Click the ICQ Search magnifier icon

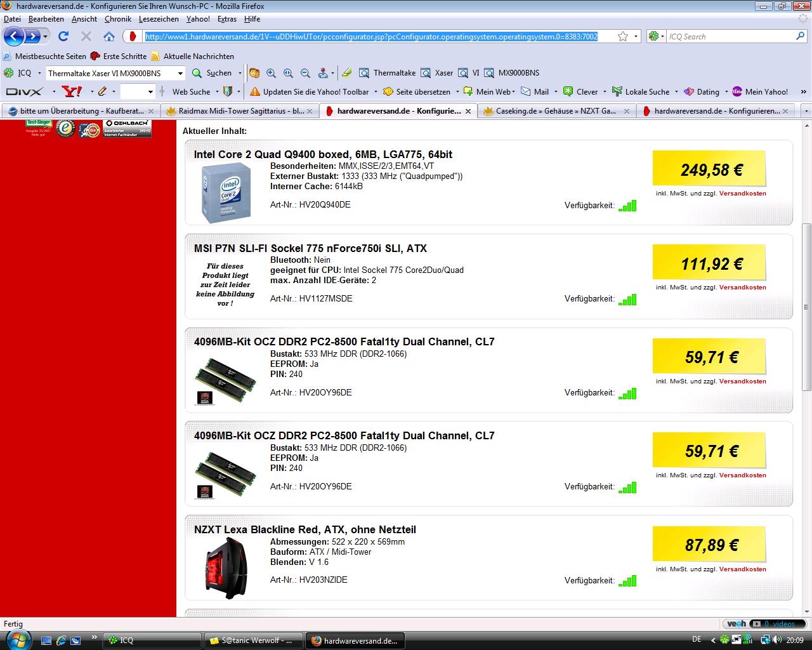[800, 36]
